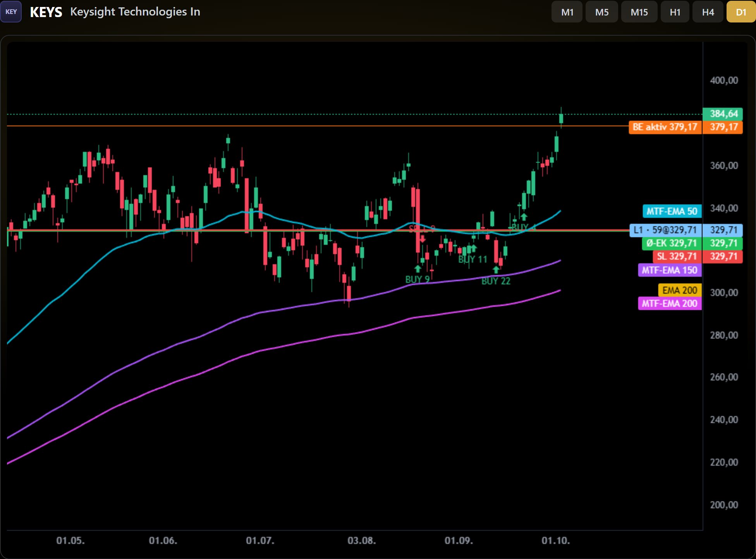Select the active D1 timeframe
Viewport: 756px width, 559px height.
[741, 12]
